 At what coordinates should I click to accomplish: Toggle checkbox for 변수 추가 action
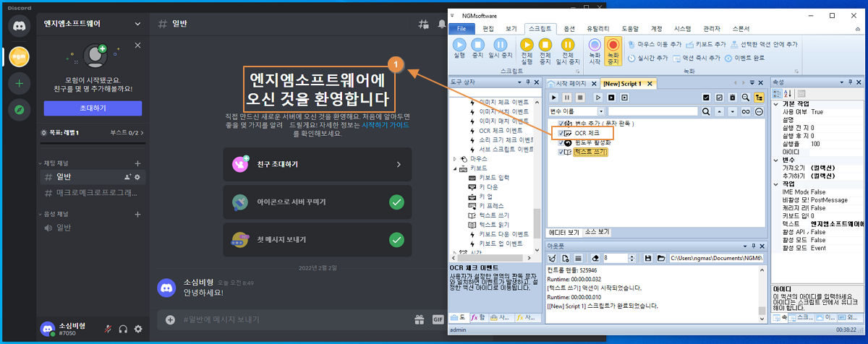562,124
